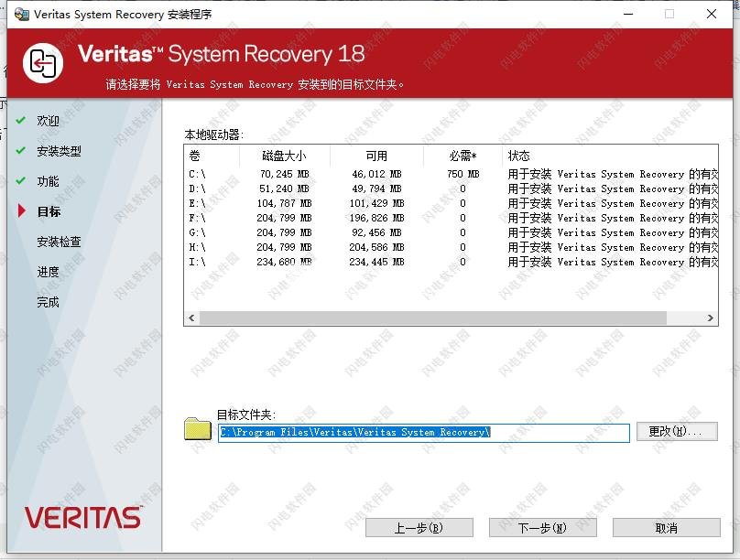Click the green checkmark beside 安装类型
The width and height of the screenshot is (740, 560).
[20, 150]
